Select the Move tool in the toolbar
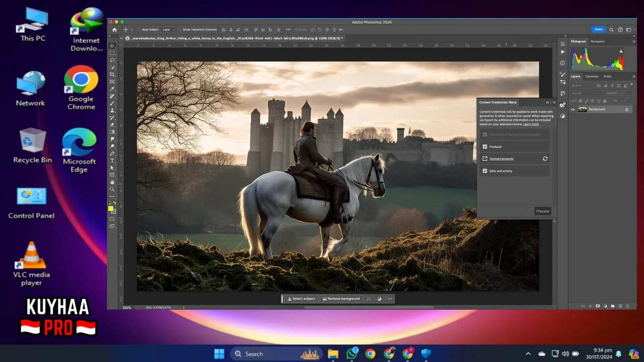Screen dimensions: 644x362 (x=112, y=46)
